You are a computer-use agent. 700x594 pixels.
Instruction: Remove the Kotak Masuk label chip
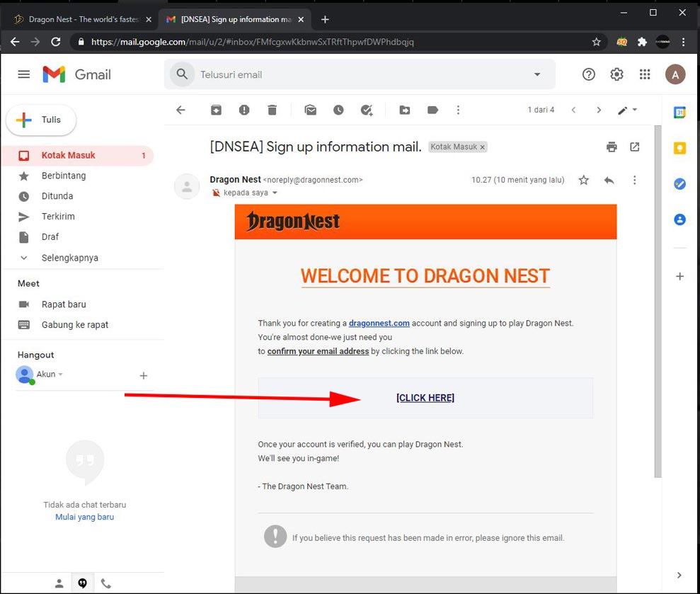coord(482,147)
